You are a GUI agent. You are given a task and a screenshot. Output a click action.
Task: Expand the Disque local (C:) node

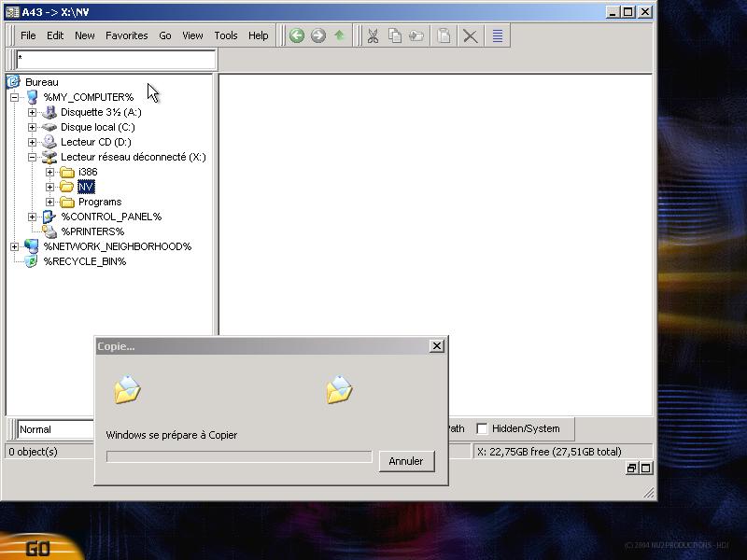tap(32, 127)
